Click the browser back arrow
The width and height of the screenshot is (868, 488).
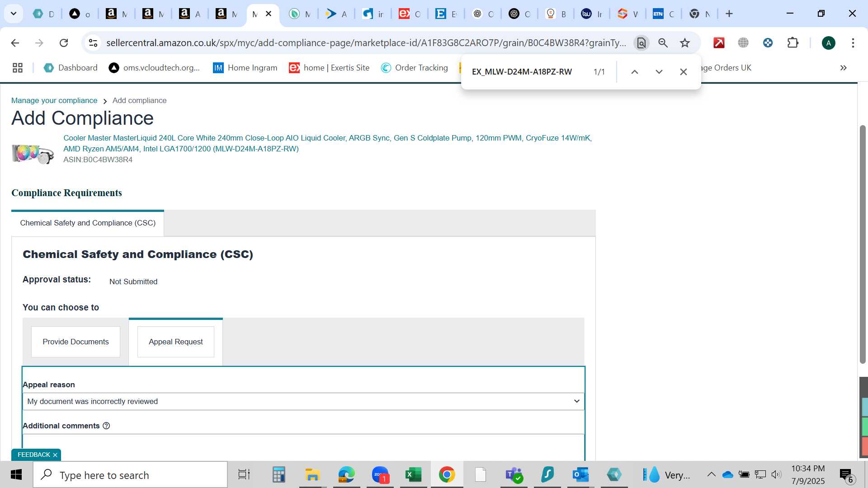(15, 43)
